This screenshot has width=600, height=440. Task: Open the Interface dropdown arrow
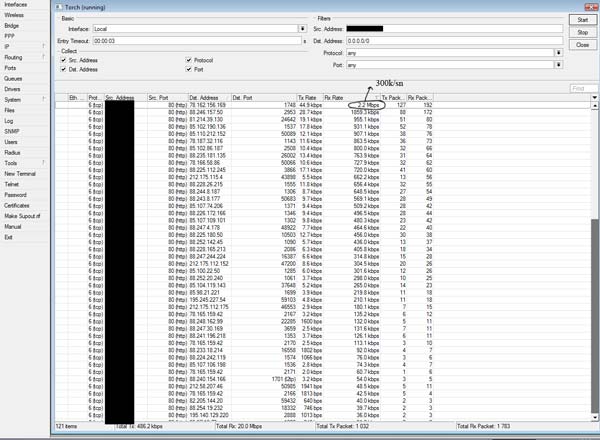click(x=302, y=29)
